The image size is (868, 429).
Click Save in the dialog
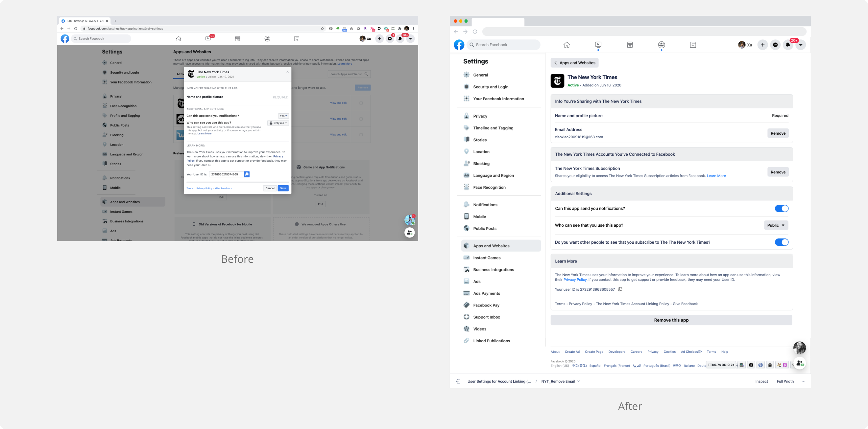pos(283,188)
